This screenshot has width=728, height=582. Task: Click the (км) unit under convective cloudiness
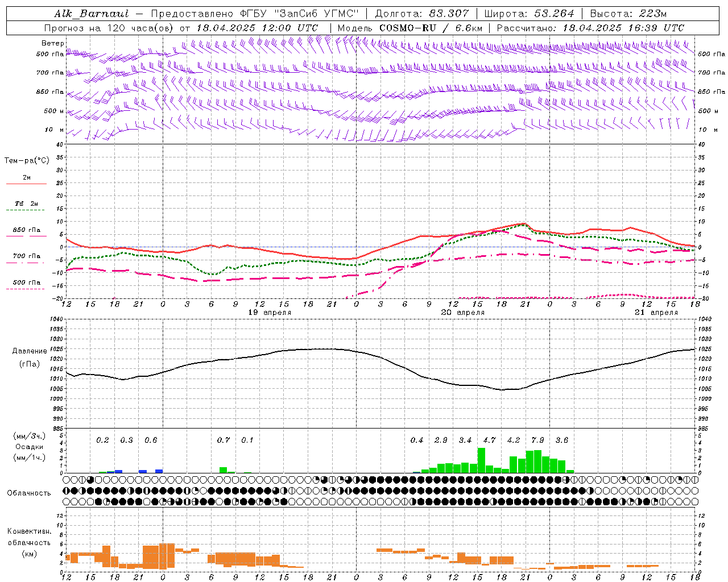pos(29,554)
